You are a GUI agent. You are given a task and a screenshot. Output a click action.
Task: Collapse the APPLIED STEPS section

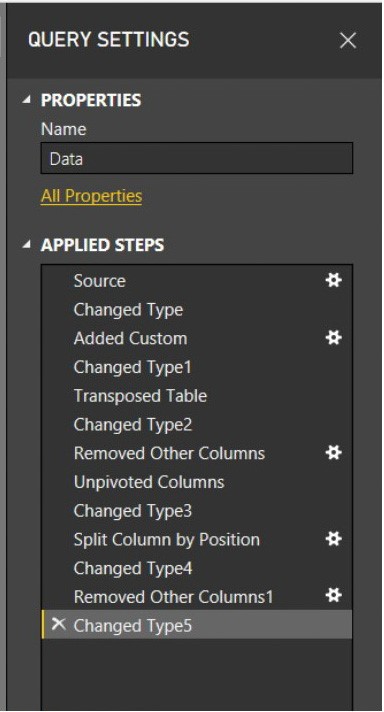click(x=27, y=245)
